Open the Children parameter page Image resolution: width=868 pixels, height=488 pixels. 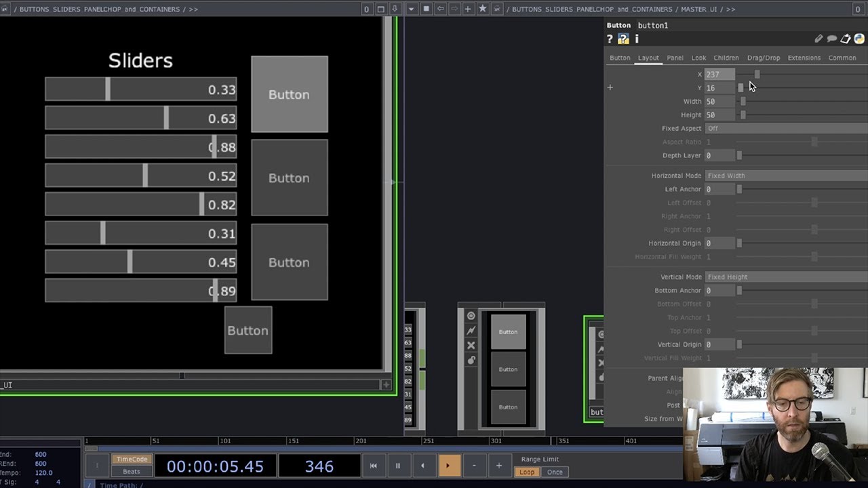point(726,58)
